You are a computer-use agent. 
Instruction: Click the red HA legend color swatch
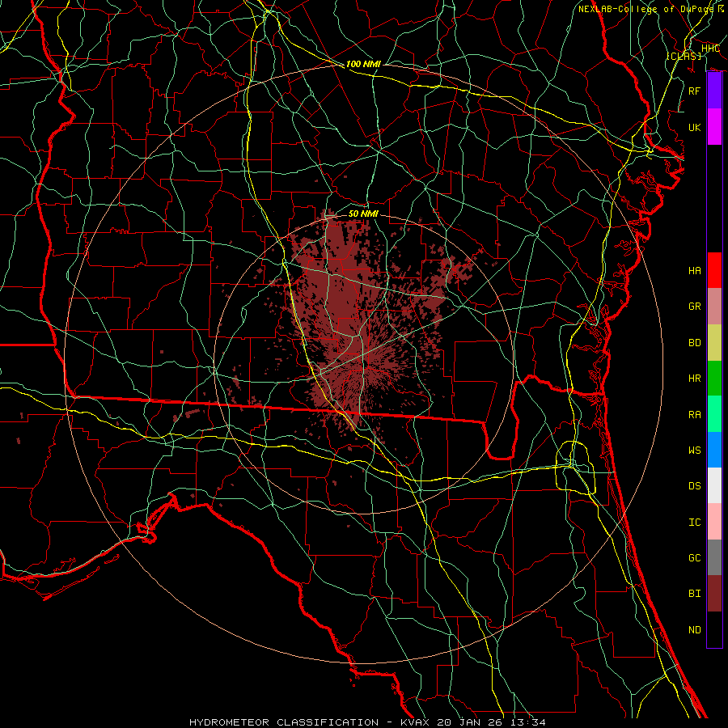(714, 270)
